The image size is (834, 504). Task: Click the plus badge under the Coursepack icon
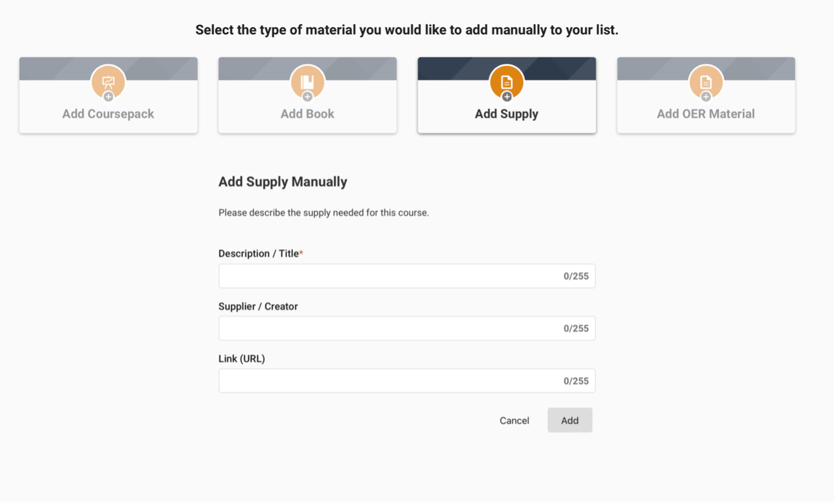coord(108,97)
